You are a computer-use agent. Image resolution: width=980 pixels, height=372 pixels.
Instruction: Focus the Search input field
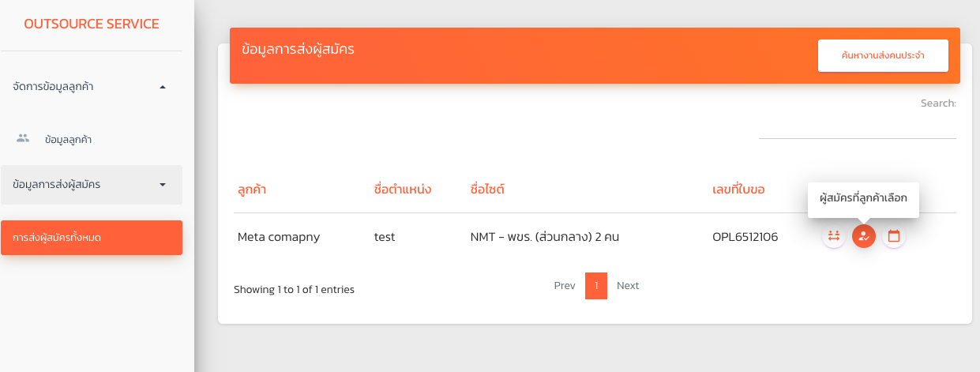click(857, 126)
